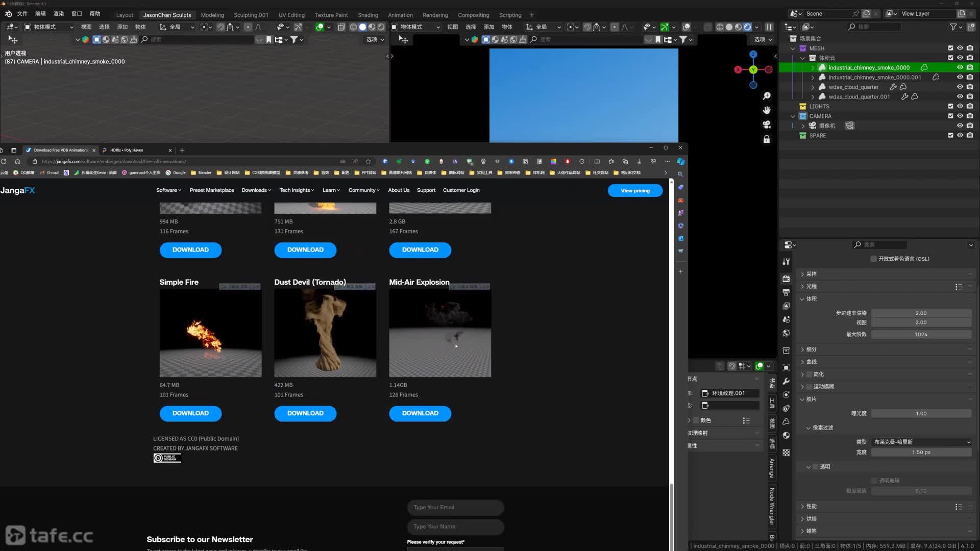Download the Mid-Air Explosion VDB

pos(420,413)
